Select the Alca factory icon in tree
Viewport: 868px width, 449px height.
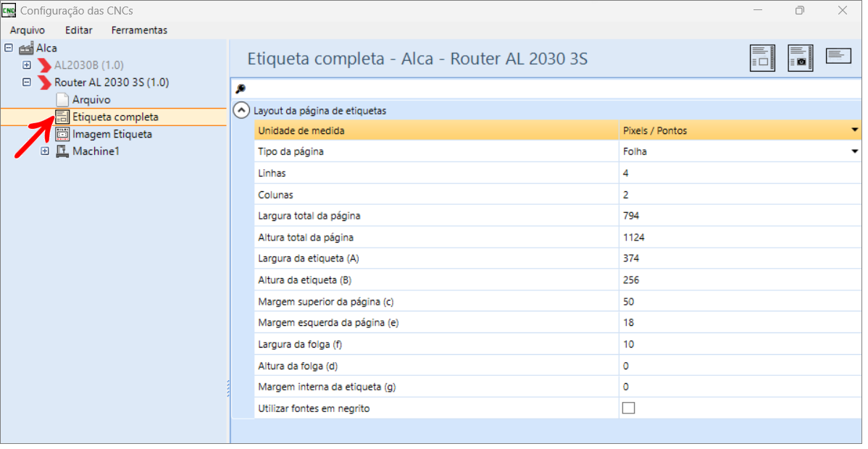pyautogui.click(x=26, y=49)
